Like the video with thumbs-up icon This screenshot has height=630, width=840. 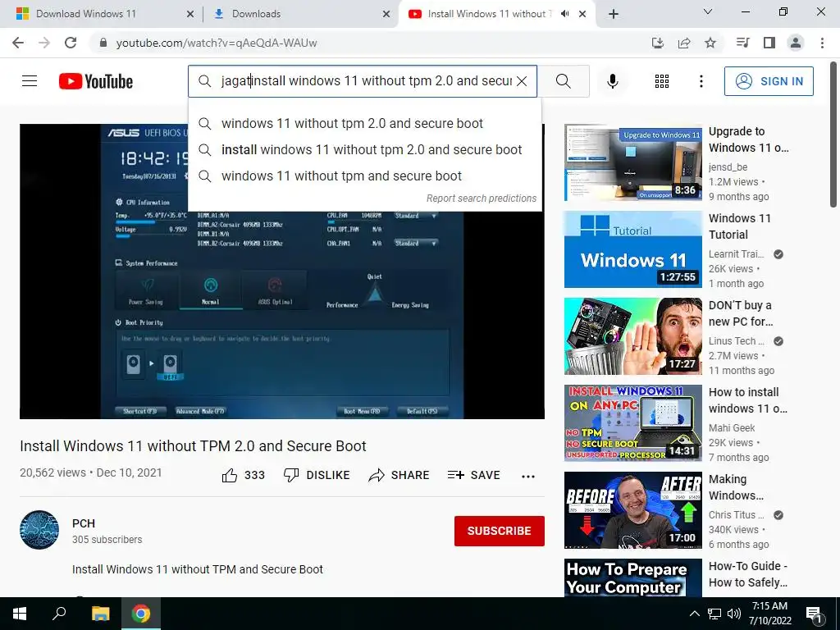230,475
